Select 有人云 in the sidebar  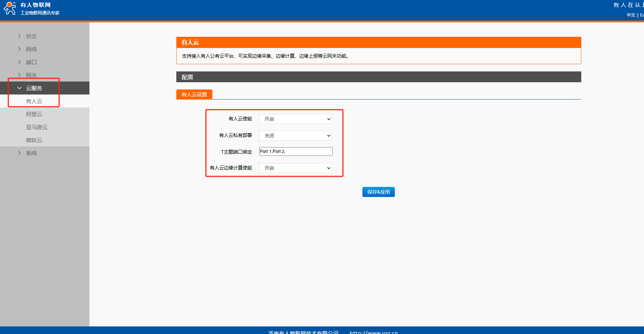(34, 101)
